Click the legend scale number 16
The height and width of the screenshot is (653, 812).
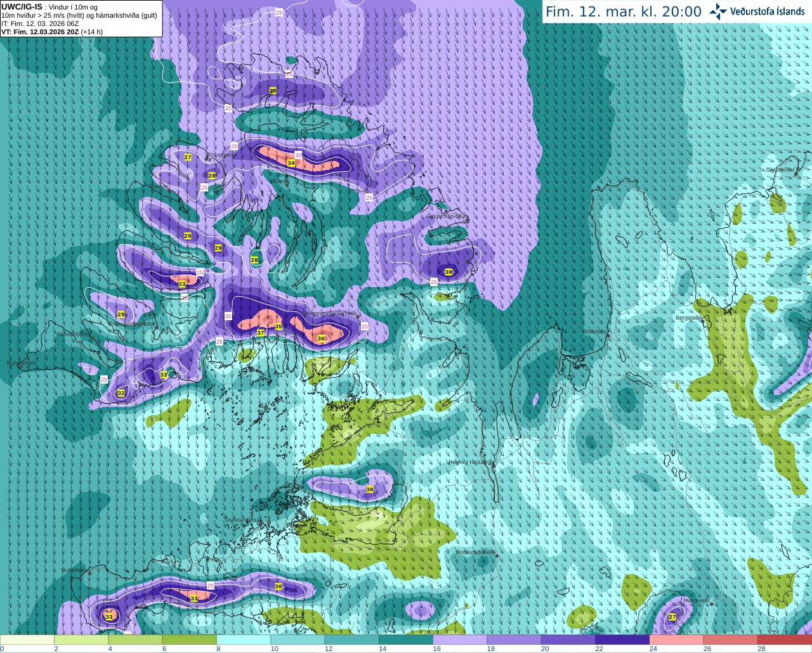pyautogui.click(x=436, y=649)
